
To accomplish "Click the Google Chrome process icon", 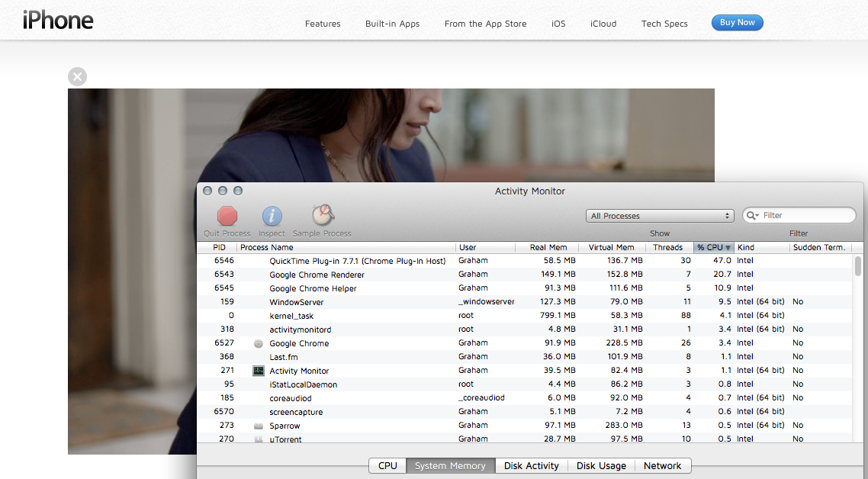I will point(259,343).
